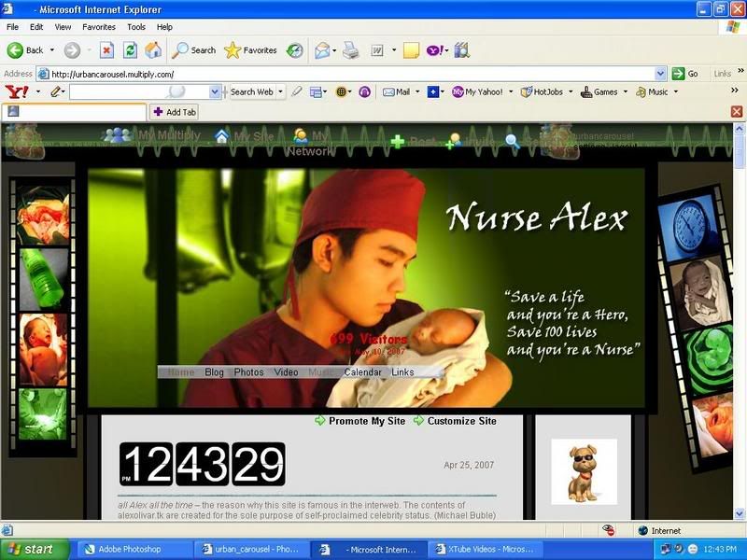Open the yellow notes icon

(411, 50)
